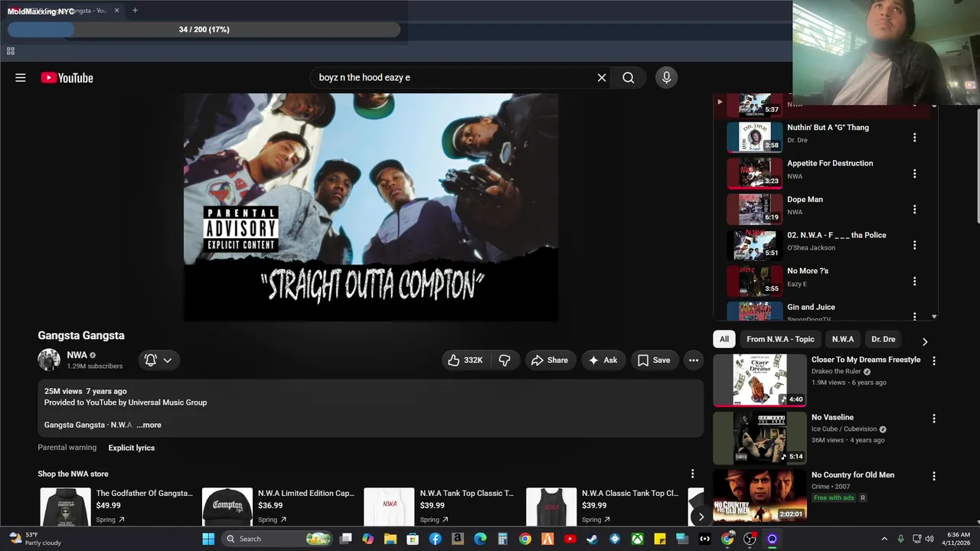The width and height of the screenshot is (980, 551).
Task: Show hidden system tray icons
Action: [884, 539]
